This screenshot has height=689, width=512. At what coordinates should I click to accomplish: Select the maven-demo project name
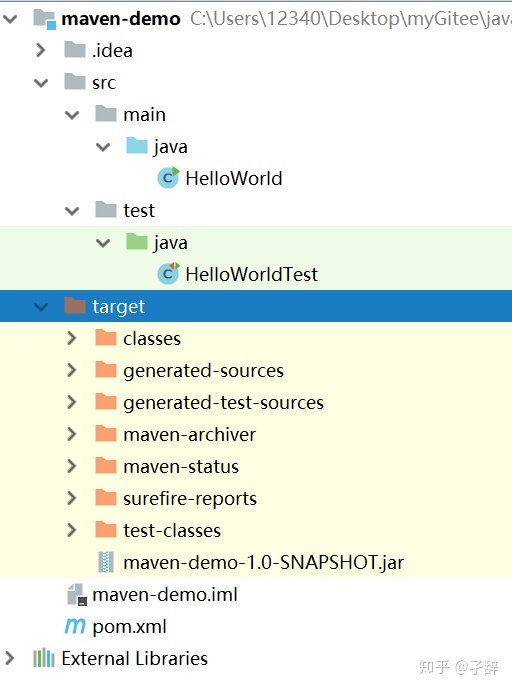[x=121, y=19]
